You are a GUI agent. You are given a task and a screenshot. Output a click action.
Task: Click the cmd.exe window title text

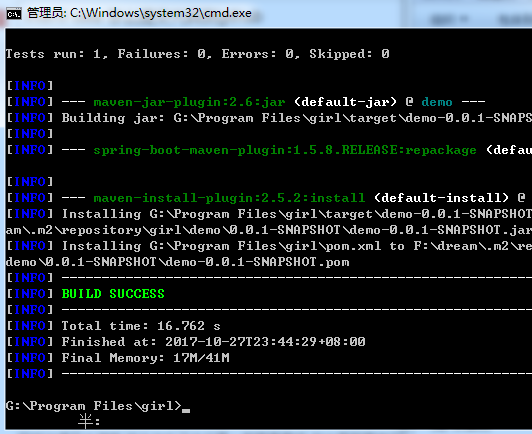tap(139, 13)
